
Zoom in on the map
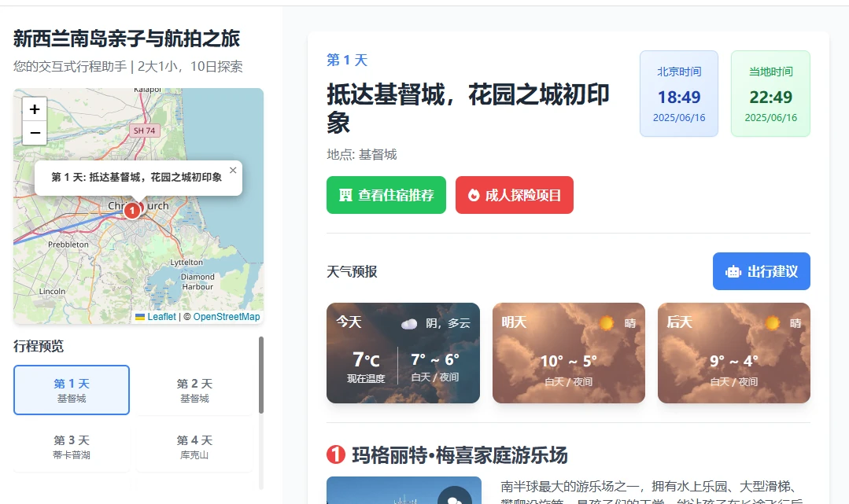click(35, 110)
